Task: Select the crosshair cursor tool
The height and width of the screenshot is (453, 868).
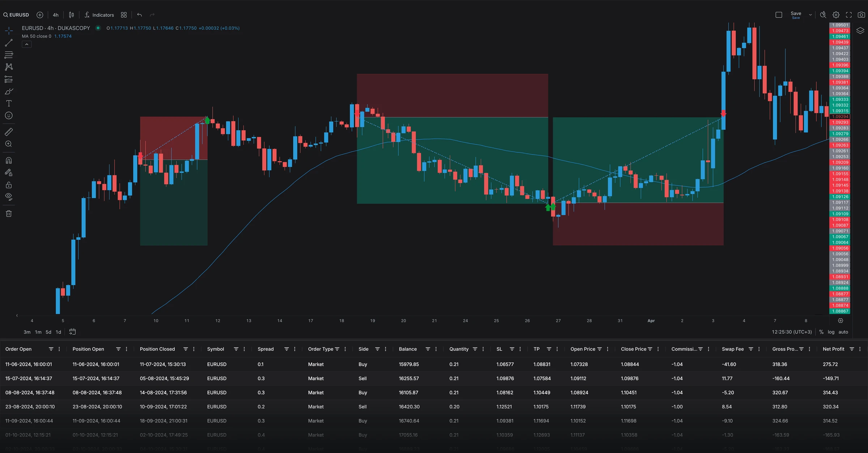Action: [9, 30]
